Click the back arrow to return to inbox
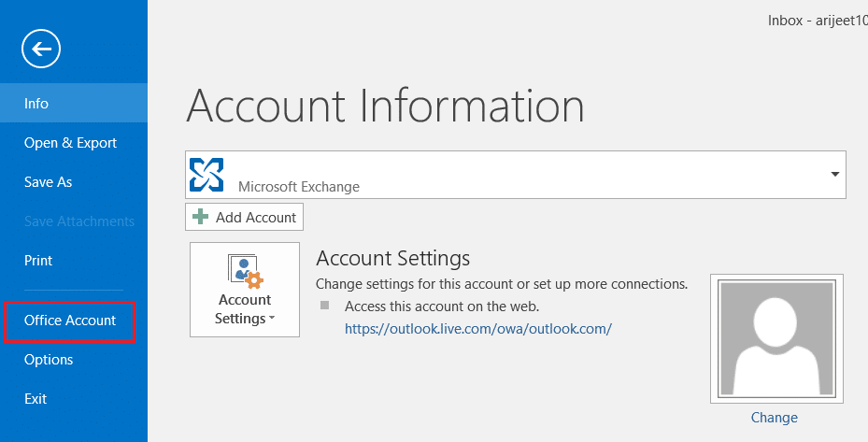Screen dimensions: 868x442 [41, 49]
